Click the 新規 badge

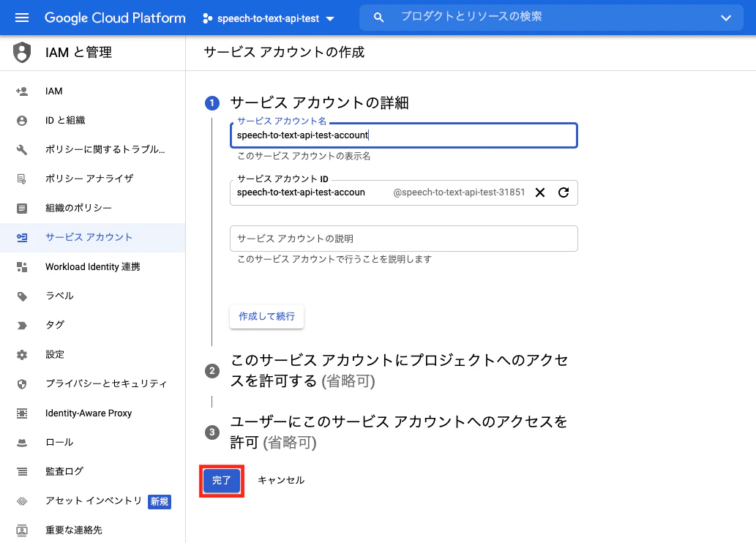point(160,501)
